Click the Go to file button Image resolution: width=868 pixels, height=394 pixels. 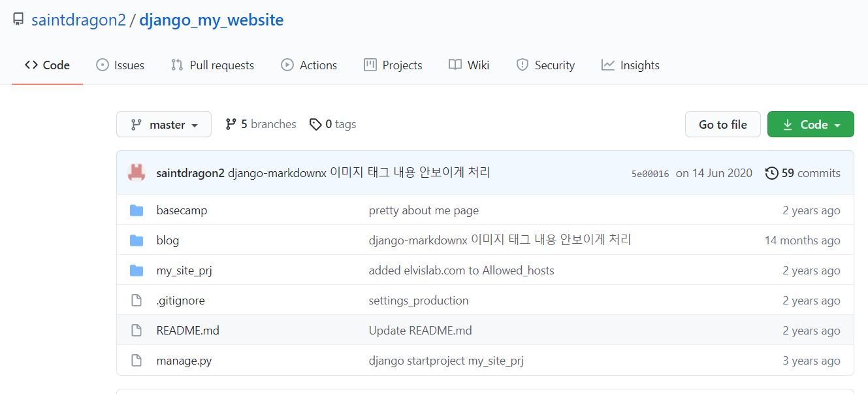pyautogui.click(x=723, y=124)
